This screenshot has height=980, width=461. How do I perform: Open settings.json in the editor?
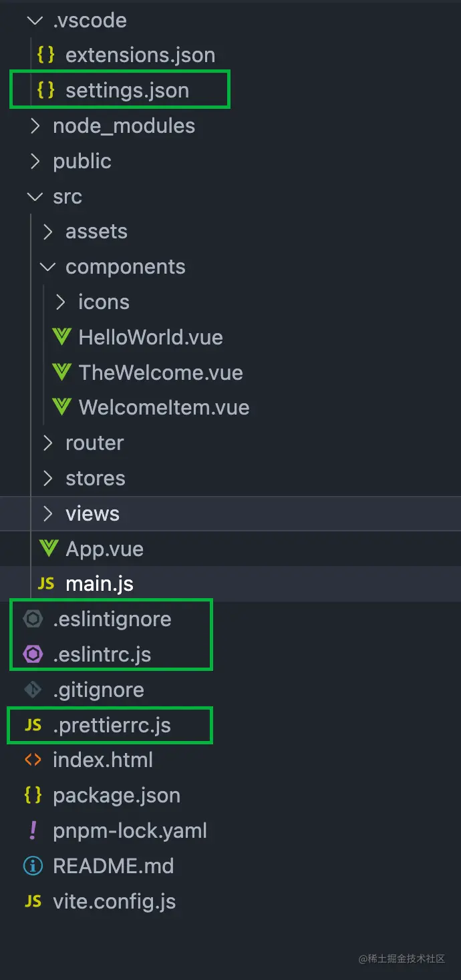click(x=127, y=91)
